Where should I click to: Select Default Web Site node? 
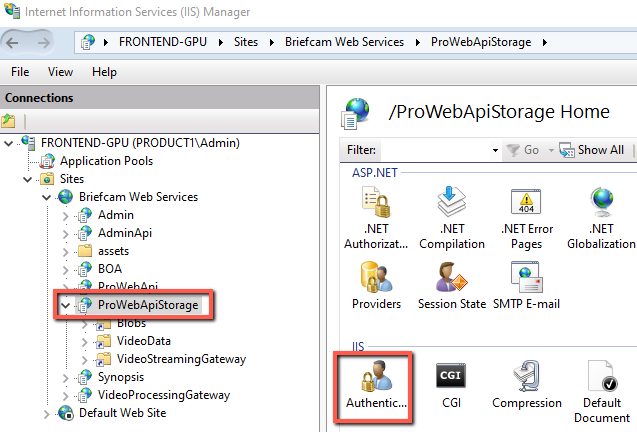click(122, 413)
